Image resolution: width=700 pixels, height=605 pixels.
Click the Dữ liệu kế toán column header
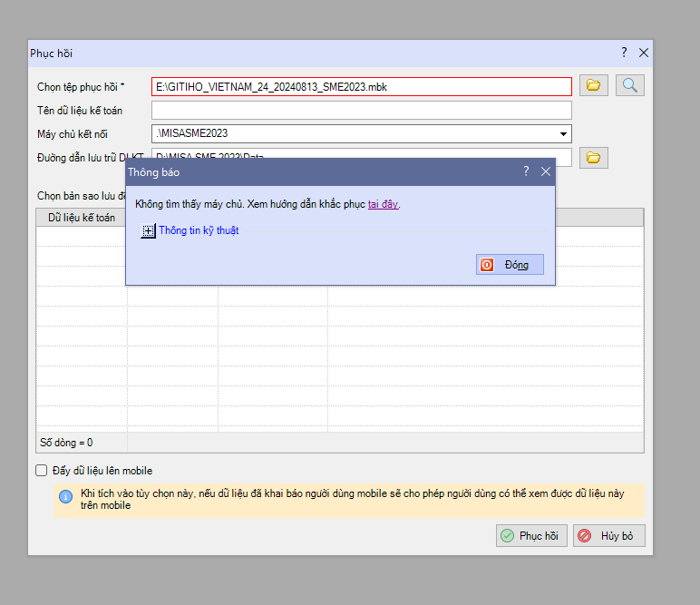coord(82,218)
